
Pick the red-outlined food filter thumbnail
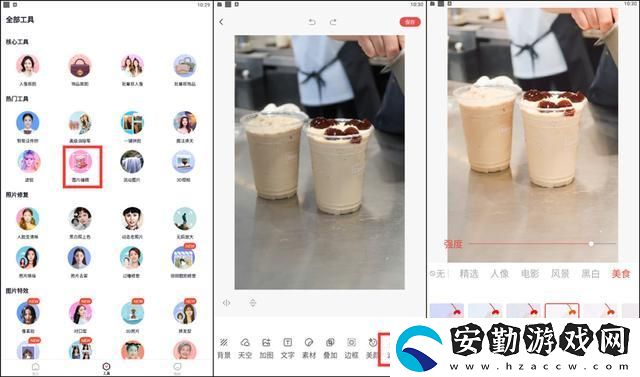pyautogui.click(x=562, y=310)
